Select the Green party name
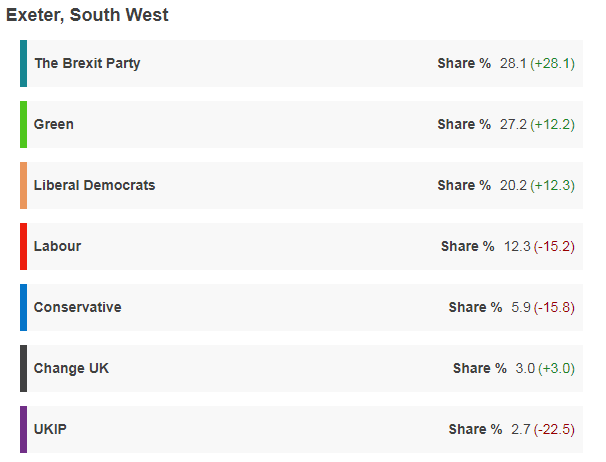Image resolution: width=606 pixels, height=462 pixels. pos(54,124)
